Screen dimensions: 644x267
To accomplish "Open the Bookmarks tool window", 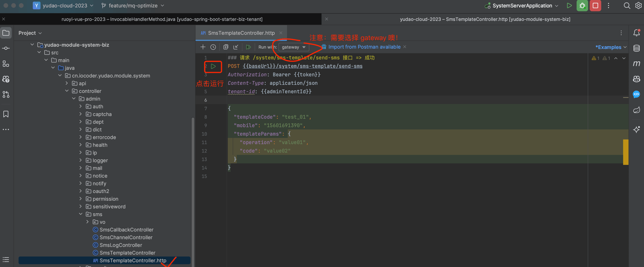I will 6,114.
